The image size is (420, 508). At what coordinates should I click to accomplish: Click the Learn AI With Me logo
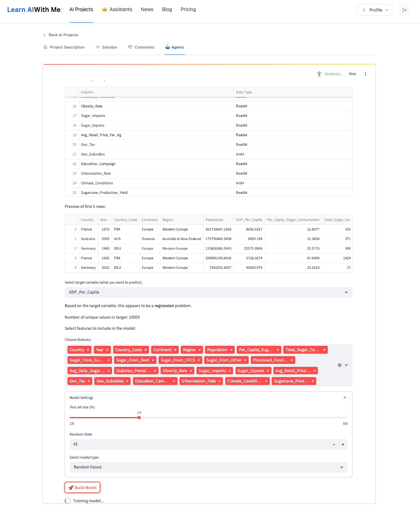(x=34, y=9)
